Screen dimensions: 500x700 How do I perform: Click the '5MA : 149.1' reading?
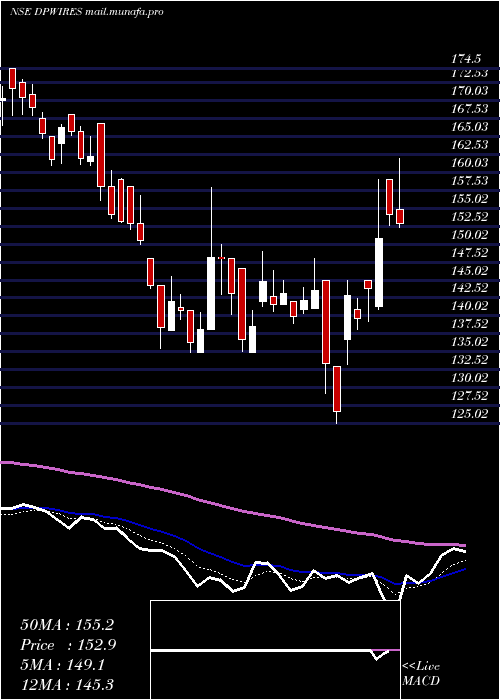[62, 665]
